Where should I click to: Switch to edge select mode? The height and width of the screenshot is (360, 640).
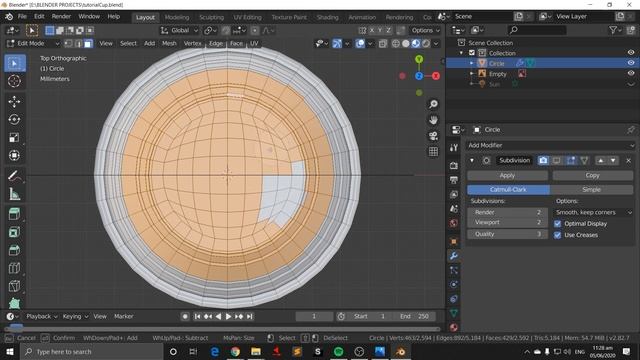[78, 43]
